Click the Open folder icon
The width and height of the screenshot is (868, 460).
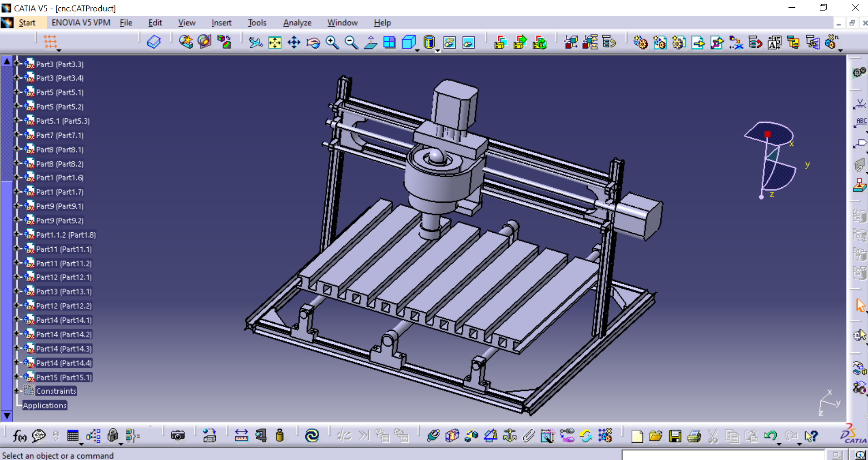(655, 437)
